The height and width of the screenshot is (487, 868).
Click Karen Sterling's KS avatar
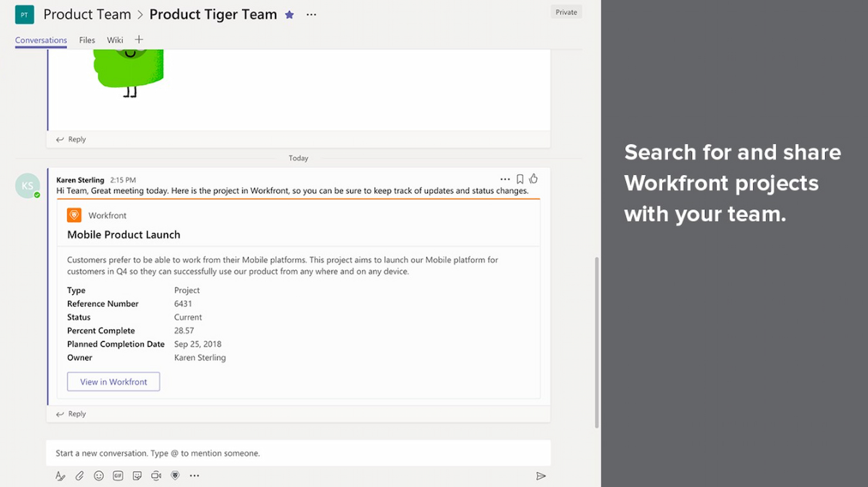click(x=28, y=186)
